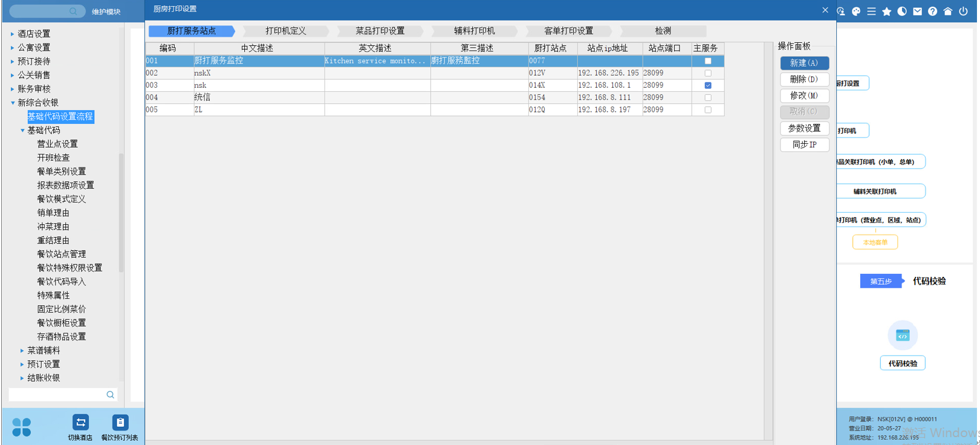Expand the 菜谱辅料 tree node

coord(22,351)
